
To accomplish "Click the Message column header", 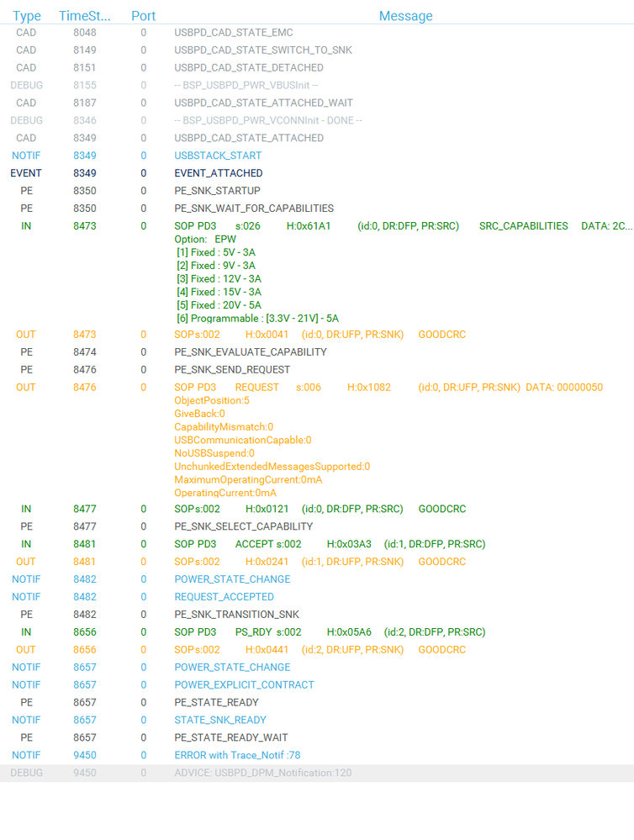I will click(x=405, y=16).
